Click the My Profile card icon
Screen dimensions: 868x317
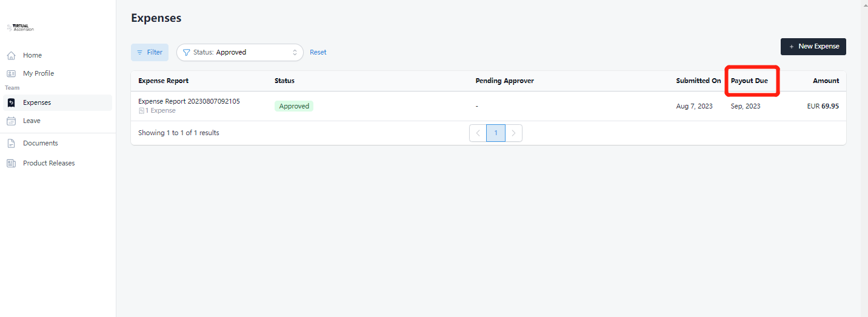click(11, 74)
